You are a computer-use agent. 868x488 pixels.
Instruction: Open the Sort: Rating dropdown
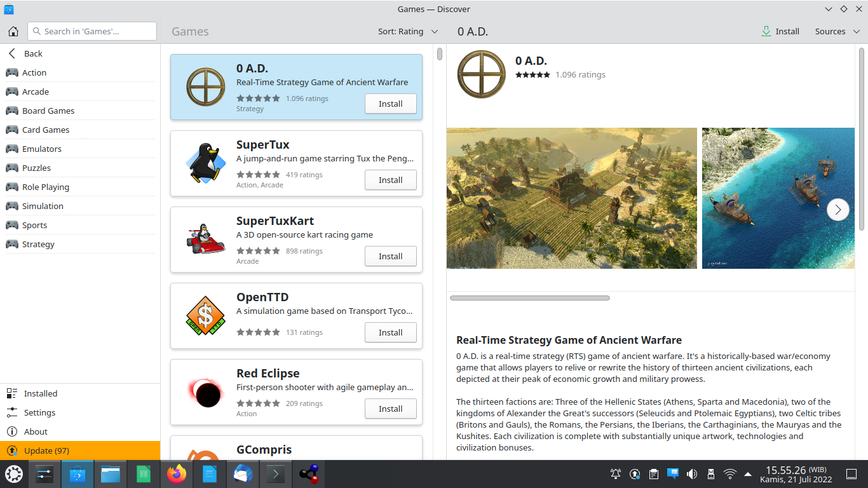pos(408,31)
